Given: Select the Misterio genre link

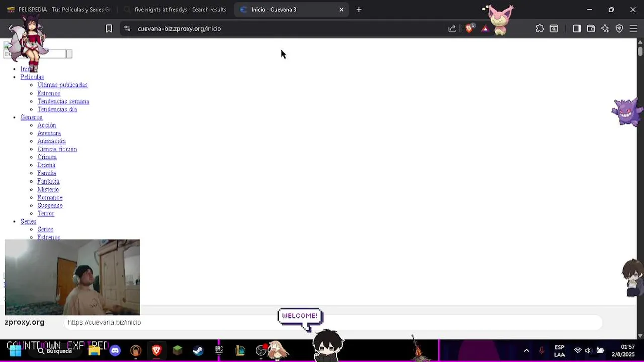Looking at the screenshot, I should point(48,190).
